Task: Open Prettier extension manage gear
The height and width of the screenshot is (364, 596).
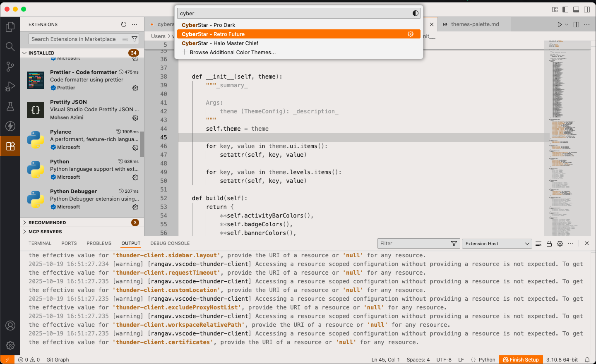Action: [135, 88]
